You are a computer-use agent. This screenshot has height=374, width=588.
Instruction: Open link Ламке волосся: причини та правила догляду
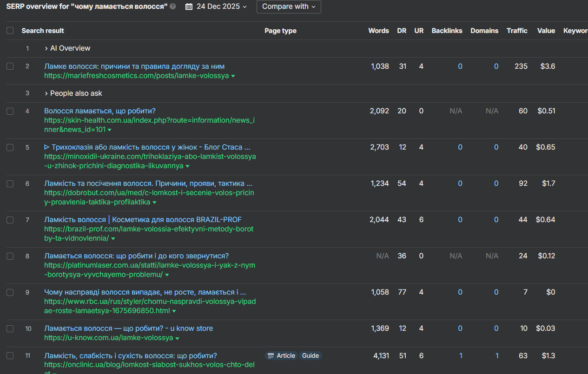click(x=134, y=66)
